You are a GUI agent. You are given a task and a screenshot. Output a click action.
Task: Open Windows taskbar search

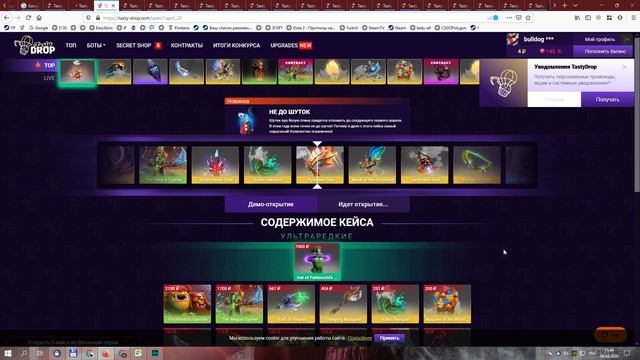[23, 353]
